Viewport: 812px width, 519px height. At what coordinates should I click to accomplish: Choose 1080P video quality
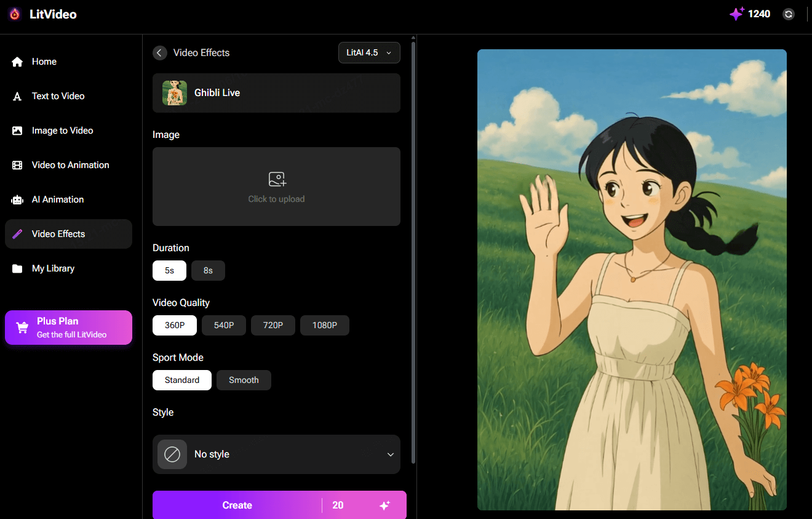coord(325,326)
